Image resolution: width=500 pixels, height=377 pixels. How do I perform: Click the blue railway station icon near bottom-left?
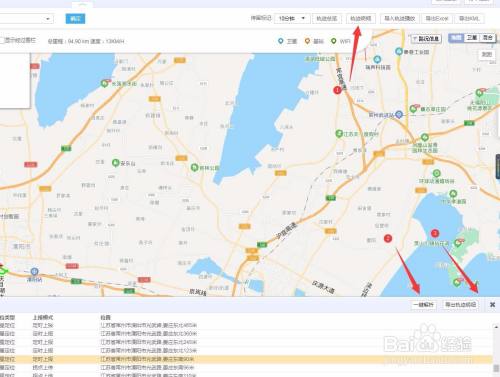coord(34,271)
